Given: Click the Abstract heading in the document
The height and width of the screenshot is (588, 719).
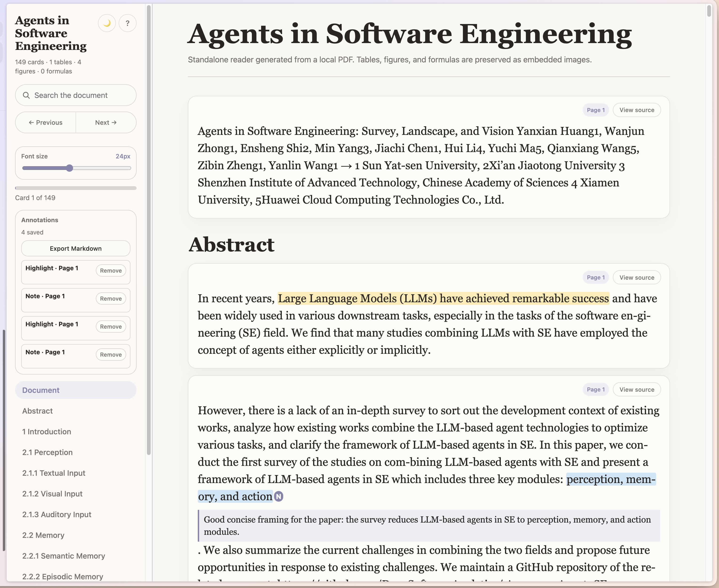Looking at the screenshot, I should (231, 245).
